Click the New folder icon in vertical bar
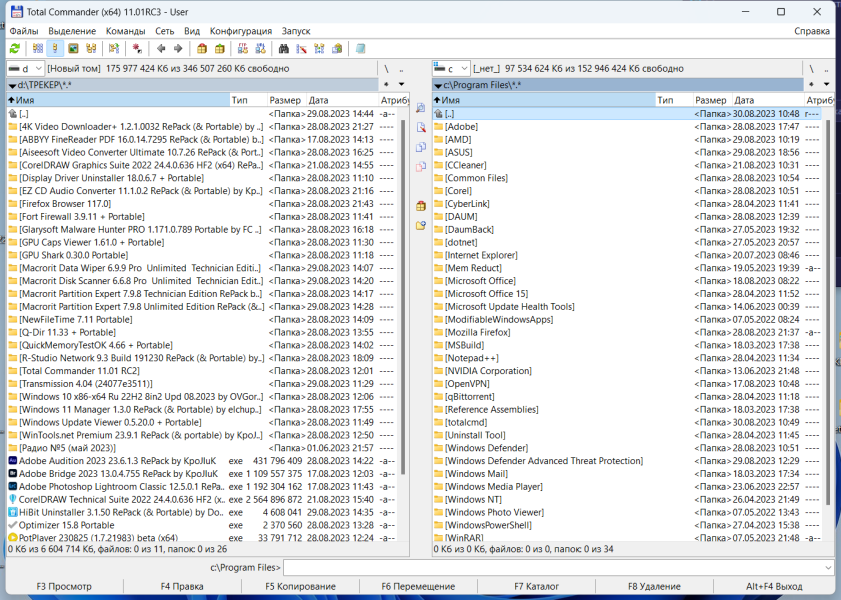The image size is (841, 600). (420, 225)
